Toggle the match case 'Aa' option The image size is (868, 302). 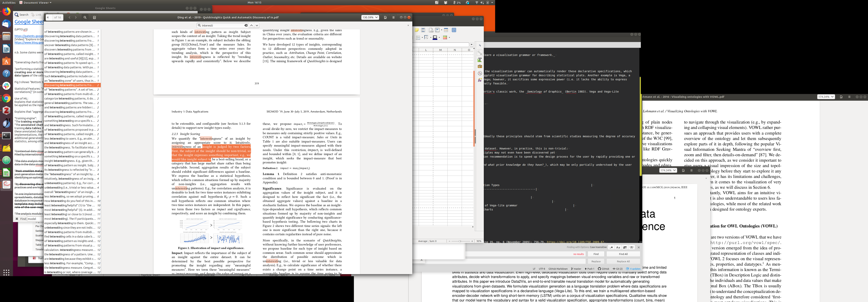(x=618, y=247)
